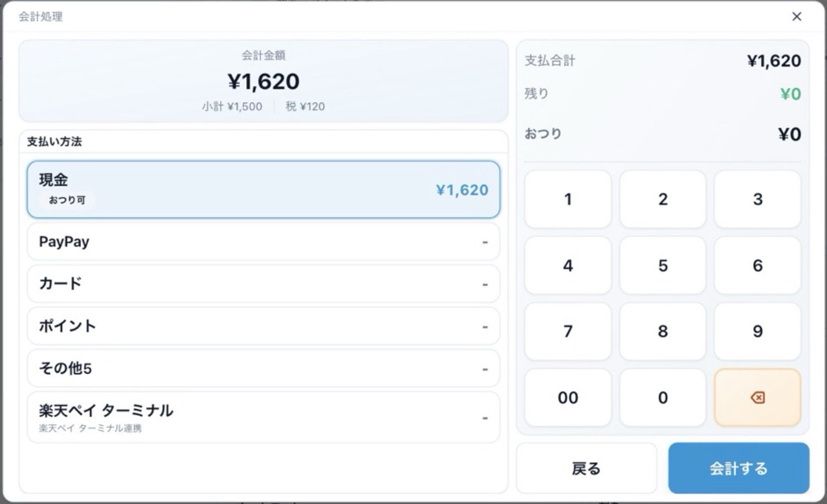827x504 pixels.
Task: Tap keypad digit 5
Action: (663, 266)
